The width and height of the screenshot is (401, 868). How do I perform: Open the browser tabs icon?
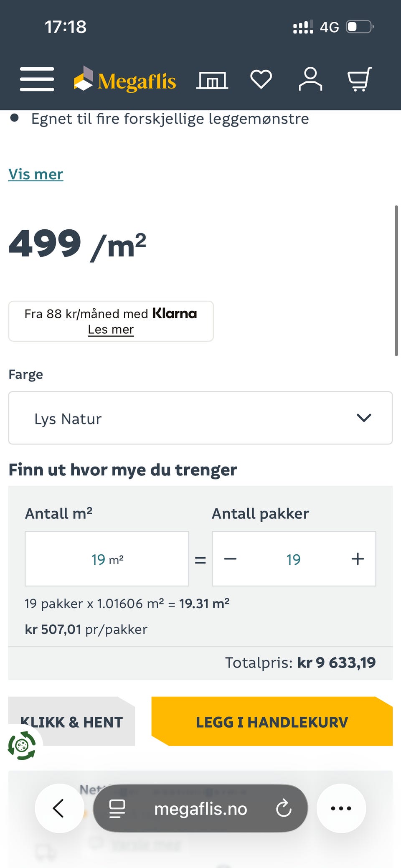click(x=117, y=808)
